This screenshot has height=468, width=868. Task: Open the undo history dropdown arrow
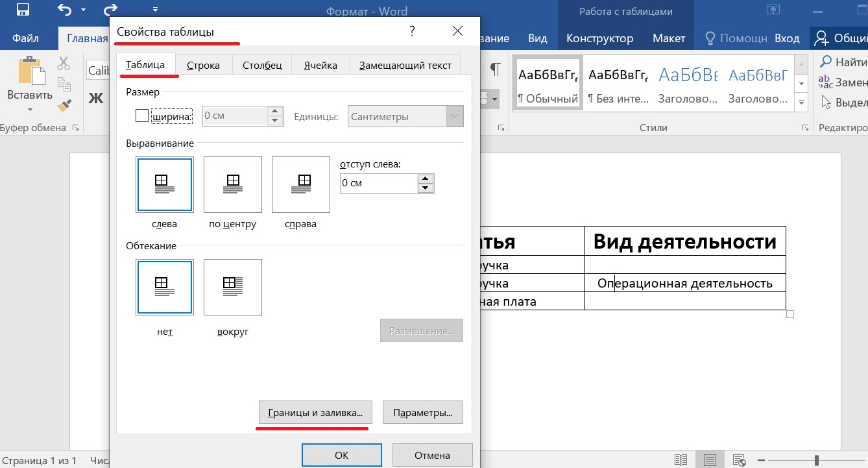point(83,10)
